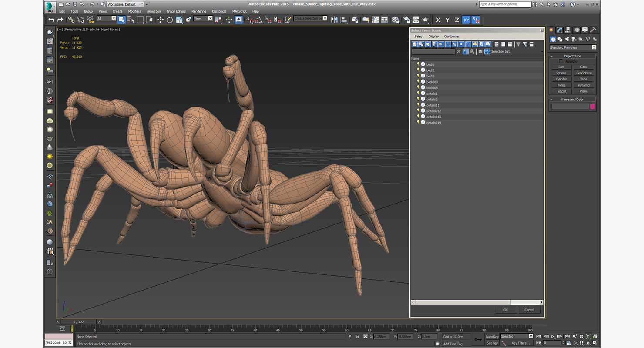This screenshot has width=644, height=348.
Task: Click OK in Select From Scene dialog
Action: point(506,310)
